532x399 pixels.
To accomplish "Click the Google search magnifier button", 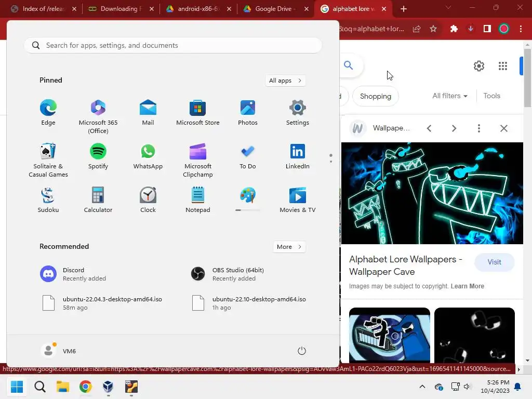I will click(349, 65).
